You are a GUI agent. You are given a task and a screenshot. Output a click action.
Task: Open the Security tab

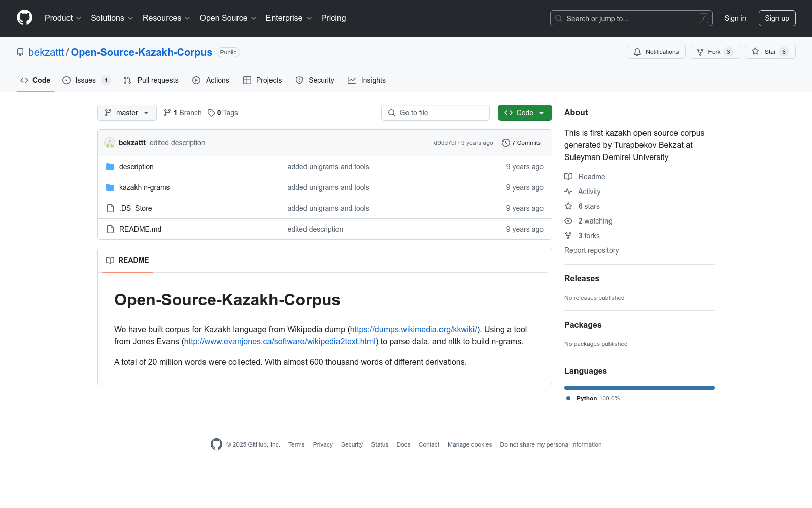click(x=315, y=80)
